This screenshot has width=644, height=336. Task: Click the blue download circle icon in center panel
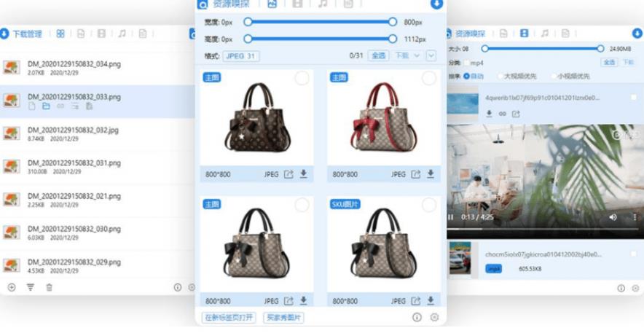click(x=436, y=4)
